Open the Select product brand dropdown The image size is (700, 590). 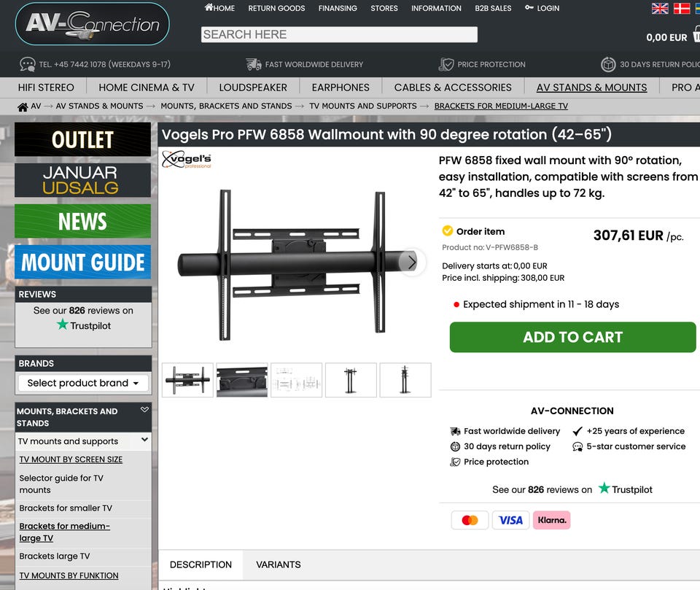[83, 383]
